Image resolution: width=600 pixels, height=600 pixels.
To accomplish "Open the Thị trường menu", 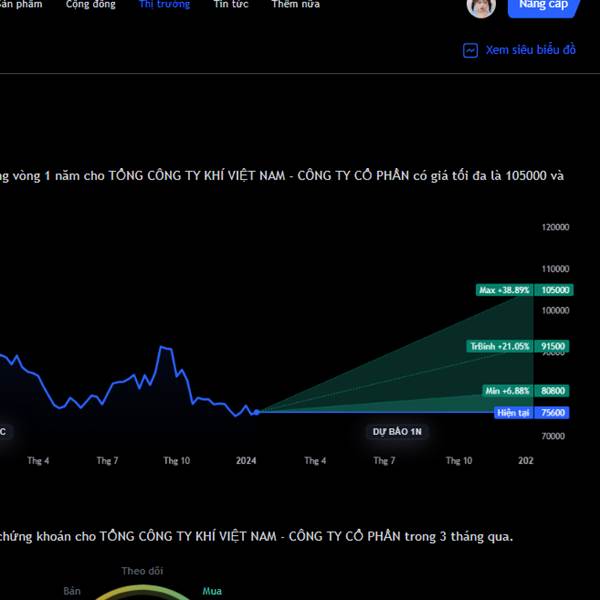I will [x=165, y=4].
